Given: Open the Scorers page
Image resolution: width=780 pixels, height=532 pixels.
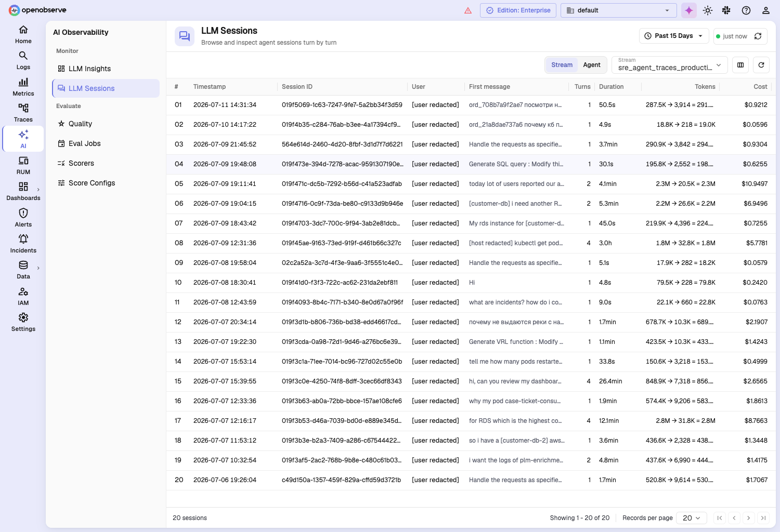Looking at the screenshot, I should pos(106,163).
